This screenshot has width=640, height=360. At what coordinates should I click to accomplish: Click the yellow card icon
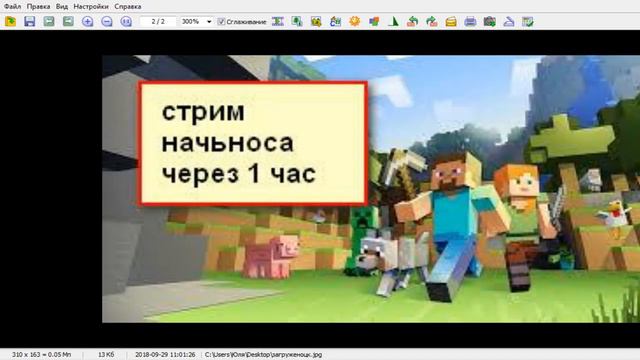tap(451, 21)
